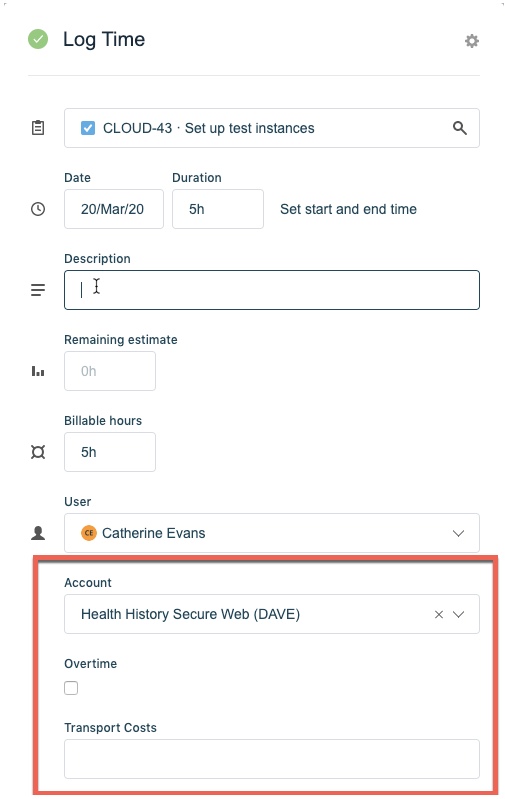Open settings via the gear icon
This screenshot has height=799, width=505.
tap(472, 41)
